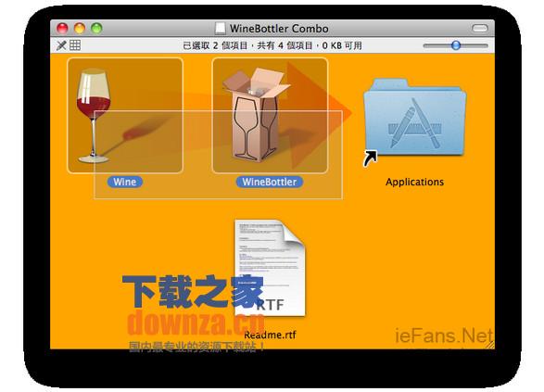This screenshot has width=544, height=392.
Task: Click the grid view icon in the status bar
Action: (x=75, y=45)
